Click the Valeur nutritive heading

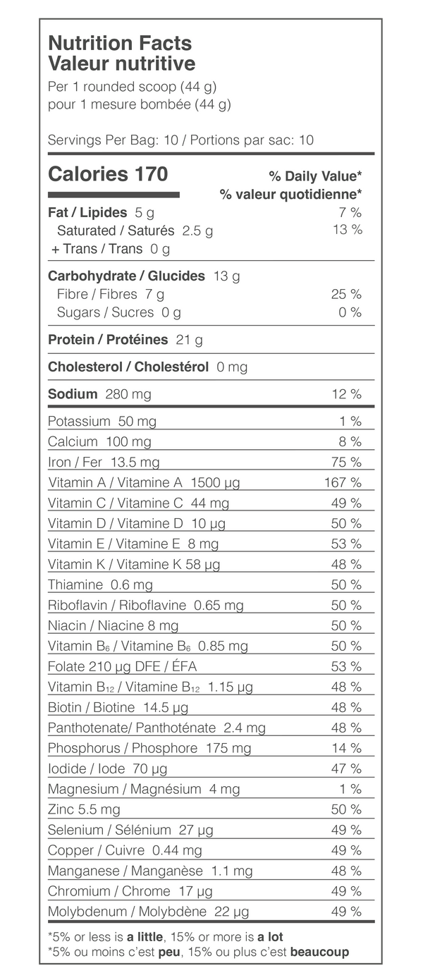[x=121, y=64]
